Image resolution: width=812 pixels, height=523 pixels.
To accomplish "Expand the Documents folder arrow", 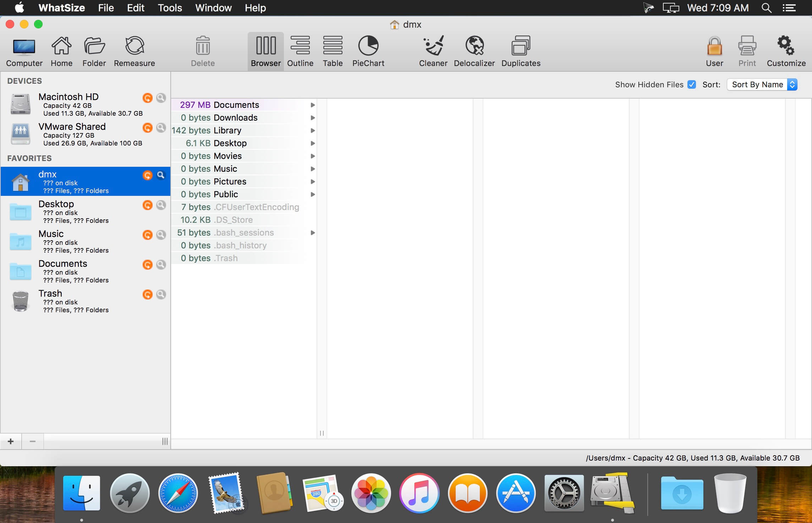I will pyautogui.click(x=313, y=105).
